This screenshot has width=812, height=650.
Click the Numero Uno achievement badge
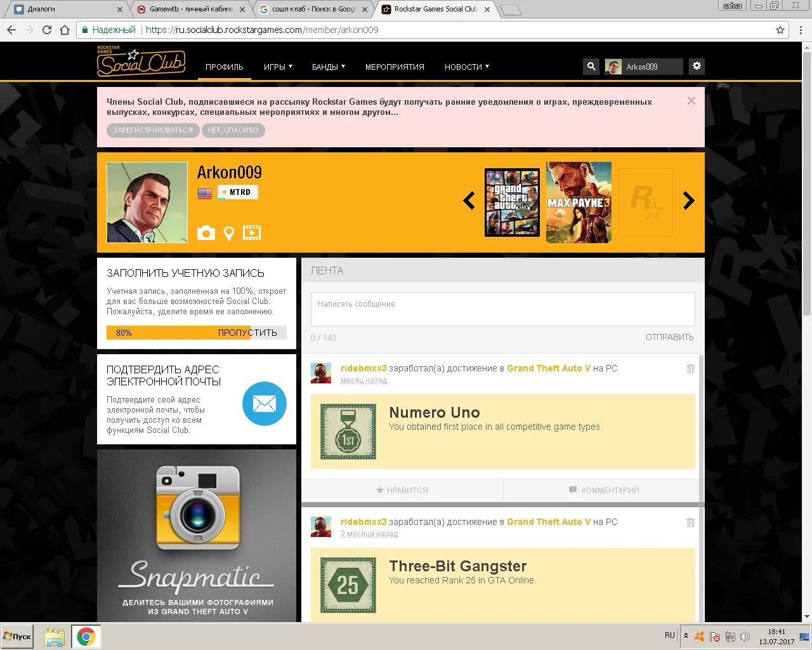(348, 432)
